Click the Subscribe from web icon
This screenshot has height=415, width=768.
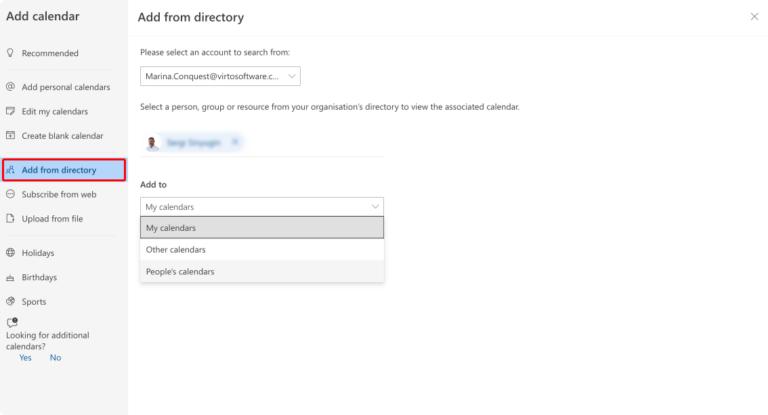coord(10,194)
